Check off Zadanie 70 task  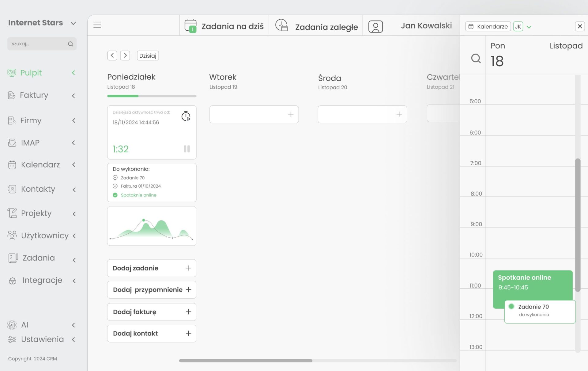[115, 178]
